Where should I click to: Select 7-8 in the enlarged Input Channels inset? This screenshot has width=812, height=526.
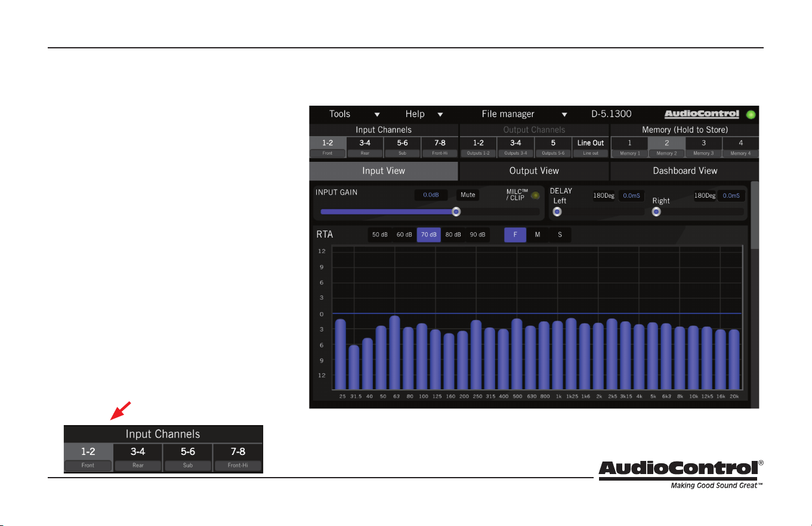point(237,451)
